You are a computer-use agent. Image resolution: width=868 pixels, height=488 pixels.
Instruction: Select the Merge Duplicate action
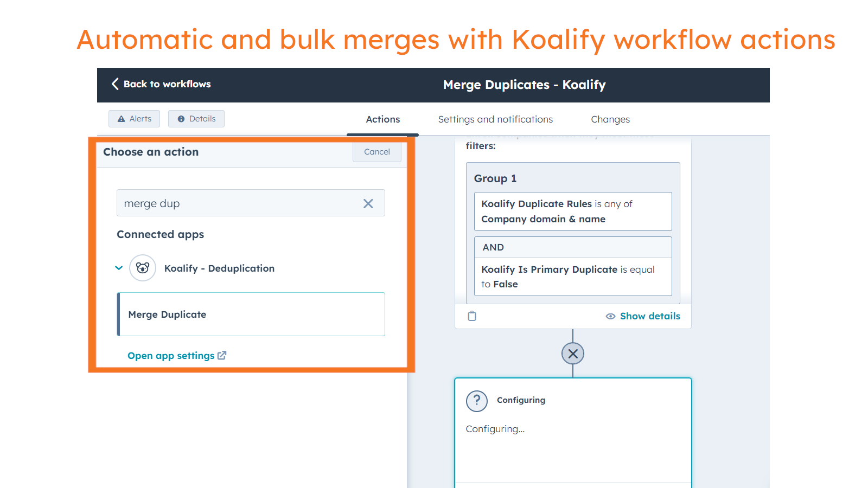coord(251,314)
